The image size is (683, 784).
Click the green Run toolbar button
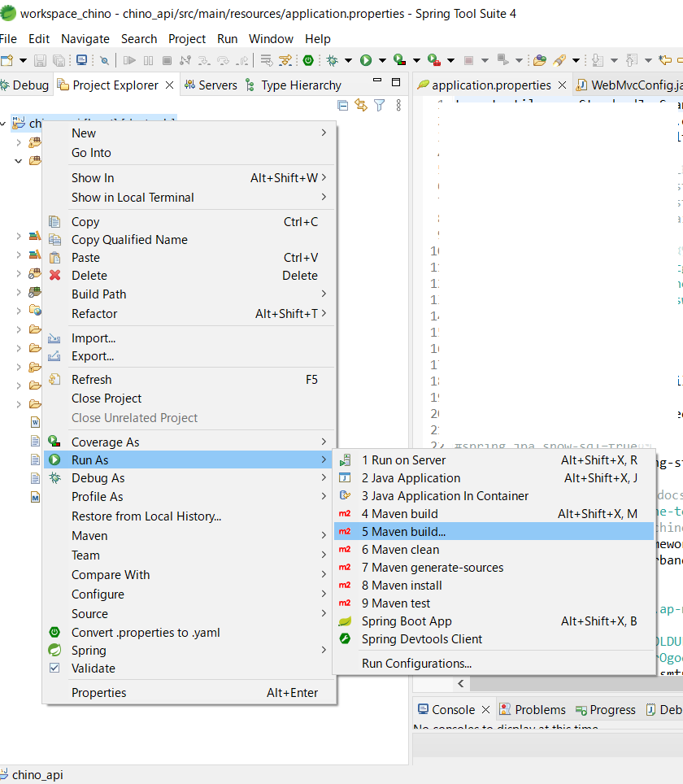(366, 60)
